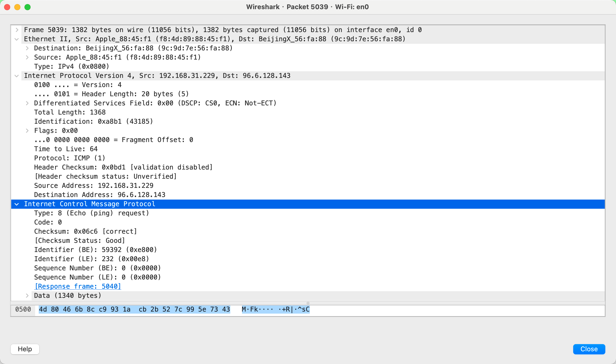Select the Time to Live: 64 row
This screenshot has width=616, height=364.
[x=66, y=149]
